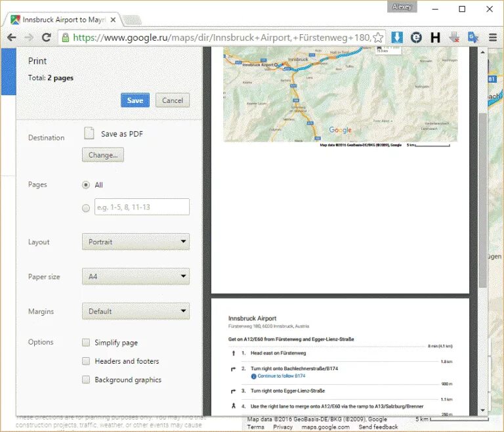The width and height of the screenshot is (504, 432).
Task: Click the bold H extension icon
Action: coord(435,37)
